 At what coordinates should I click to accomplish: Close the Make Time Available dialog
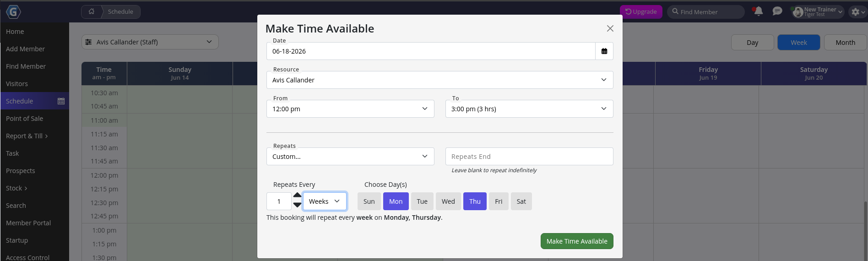coord(610,28)
